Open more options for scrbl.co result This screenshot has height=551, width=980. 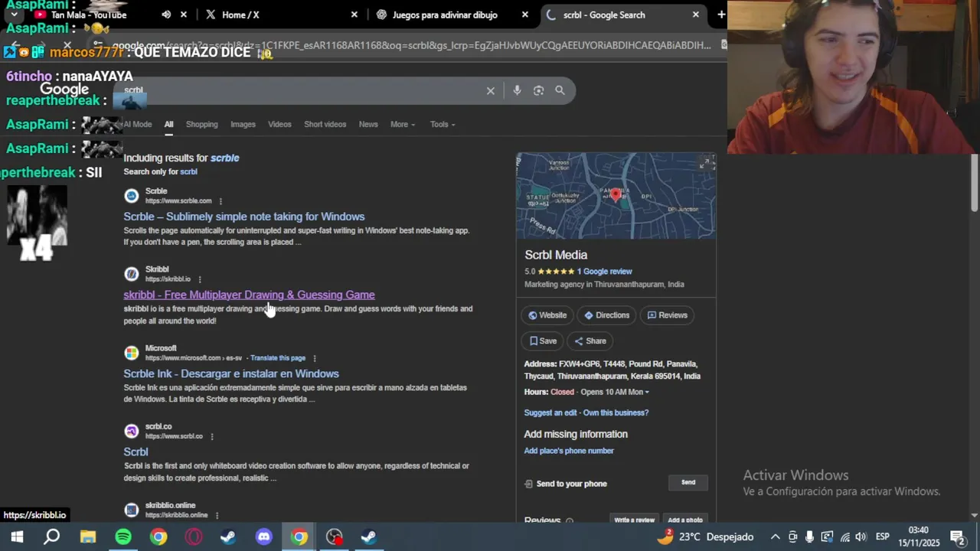212,436
